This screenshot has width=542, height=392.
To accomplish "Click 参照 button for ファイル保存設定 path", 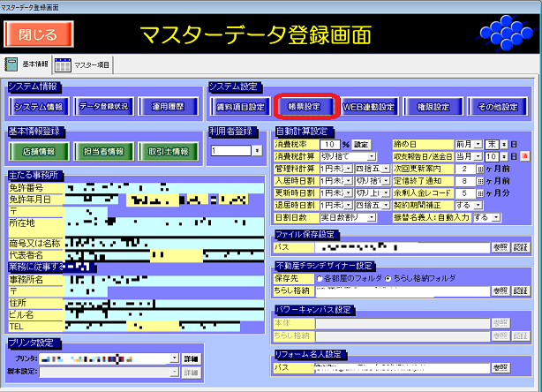I will [x=501, y=247].
